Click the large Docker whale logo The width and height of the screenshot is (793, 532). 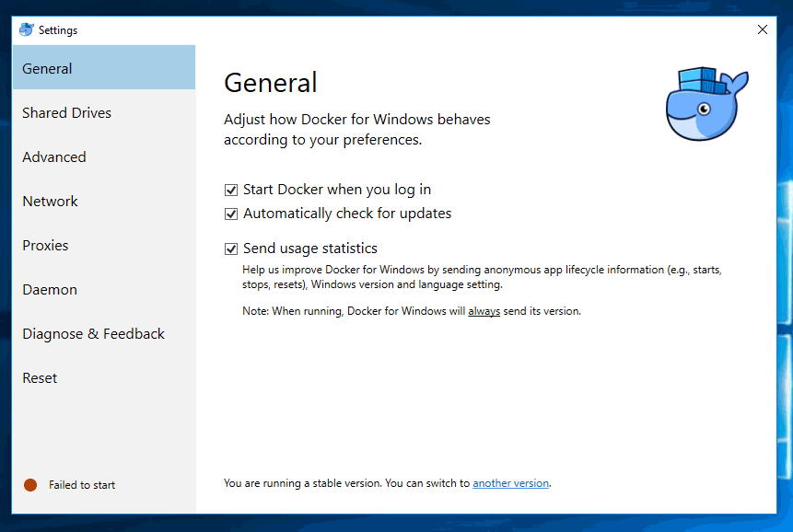(706, 104)
